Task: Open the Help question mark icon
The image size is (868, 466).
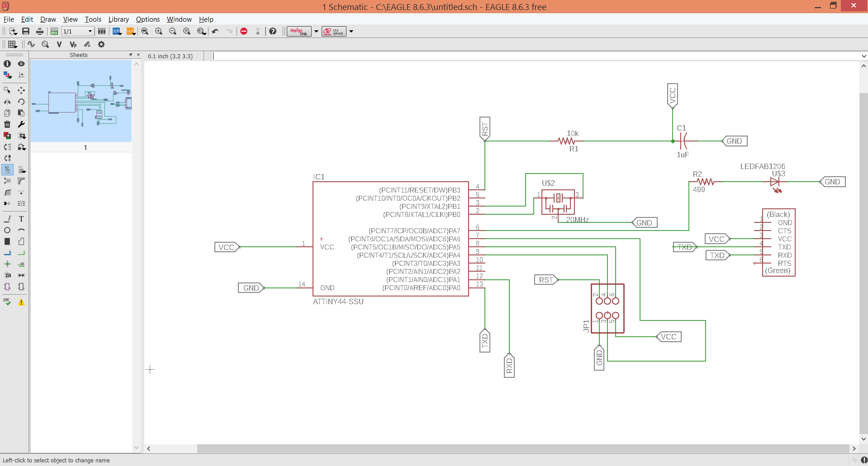Action: coord(273,31)
